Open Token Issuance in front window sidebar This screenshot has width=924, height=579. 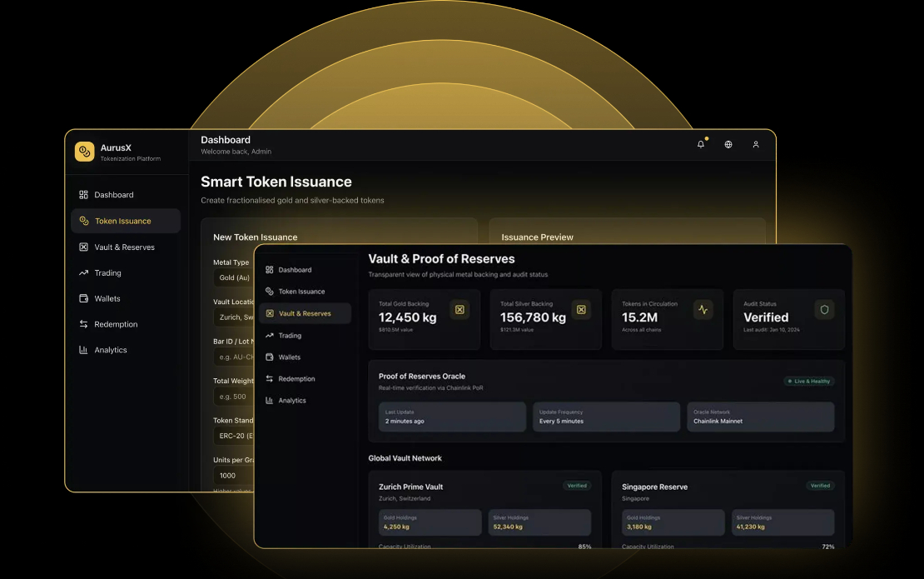click(306, 292)
